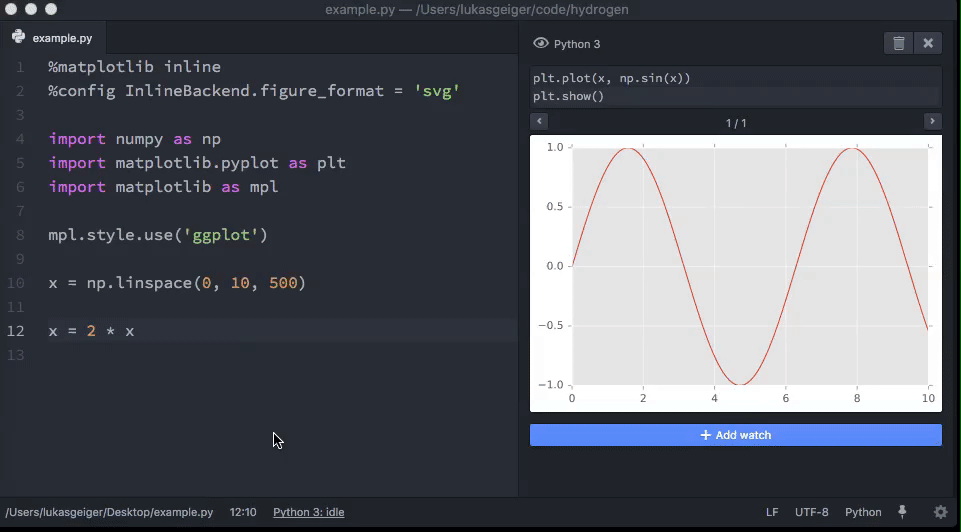
Task: Click the sine plot output image
Action: (x=735, y=273)
